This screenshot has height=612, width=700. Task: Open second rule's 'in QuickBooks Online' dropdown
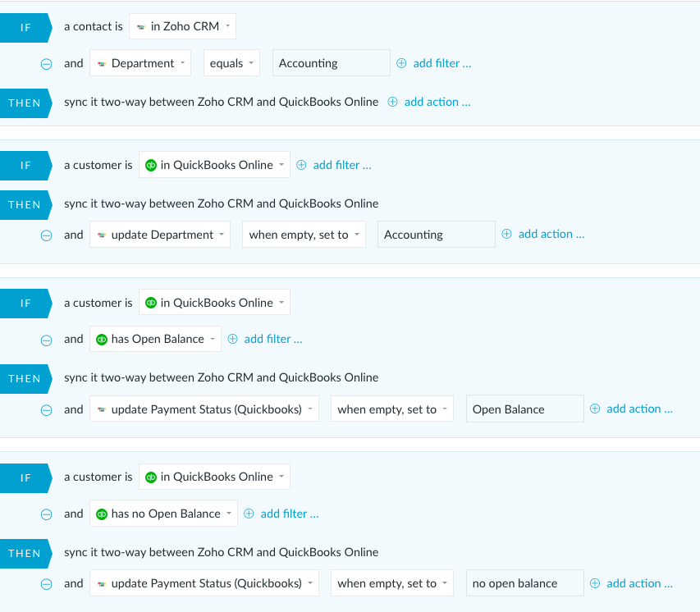click(214, 165)
